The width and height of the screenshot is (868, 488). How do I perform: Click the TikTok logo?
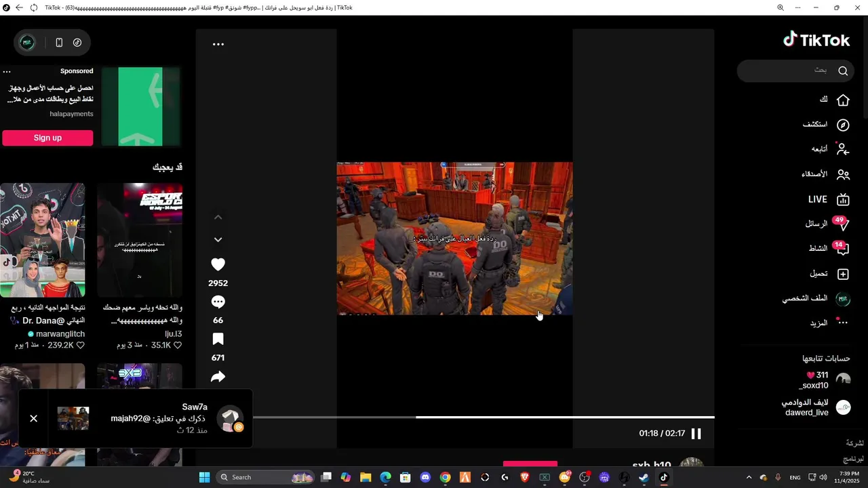816,40
